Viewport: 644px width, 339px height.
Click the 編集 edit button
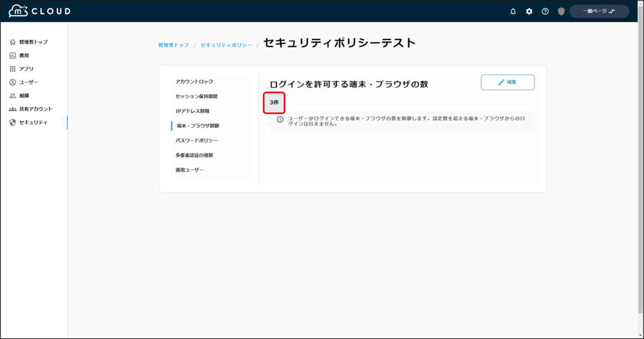click(x=507, y=82)
